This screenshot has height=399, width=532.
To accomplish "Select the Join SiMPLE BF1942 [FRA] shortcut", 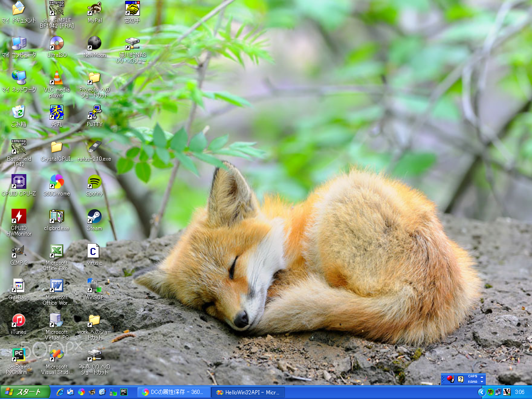I will point(57,15).
